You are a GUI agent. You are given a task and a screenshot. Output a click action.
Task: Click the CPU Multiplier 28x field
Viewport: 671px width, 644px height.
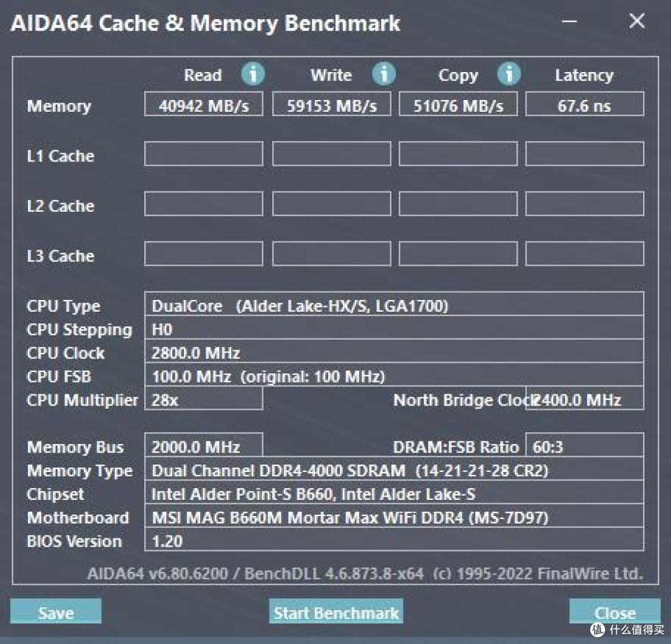tap(204, 399)
